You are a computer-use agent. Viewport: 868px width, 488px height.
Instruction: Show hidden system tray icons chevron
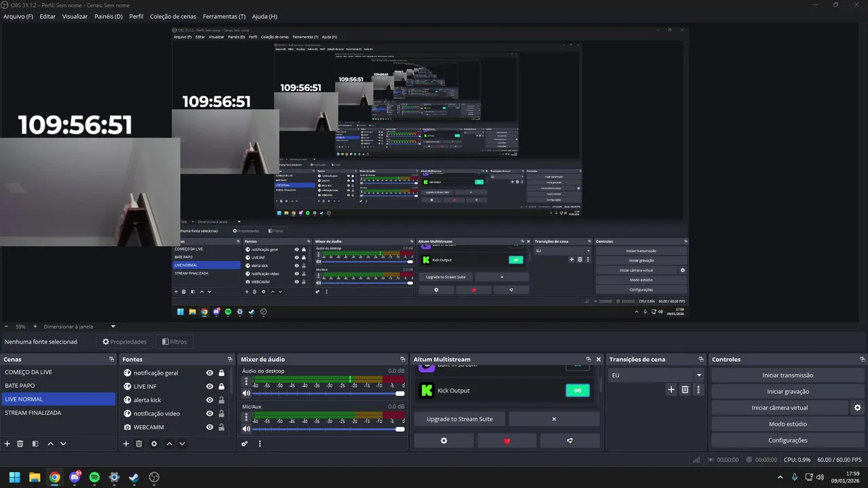point(780,477)
